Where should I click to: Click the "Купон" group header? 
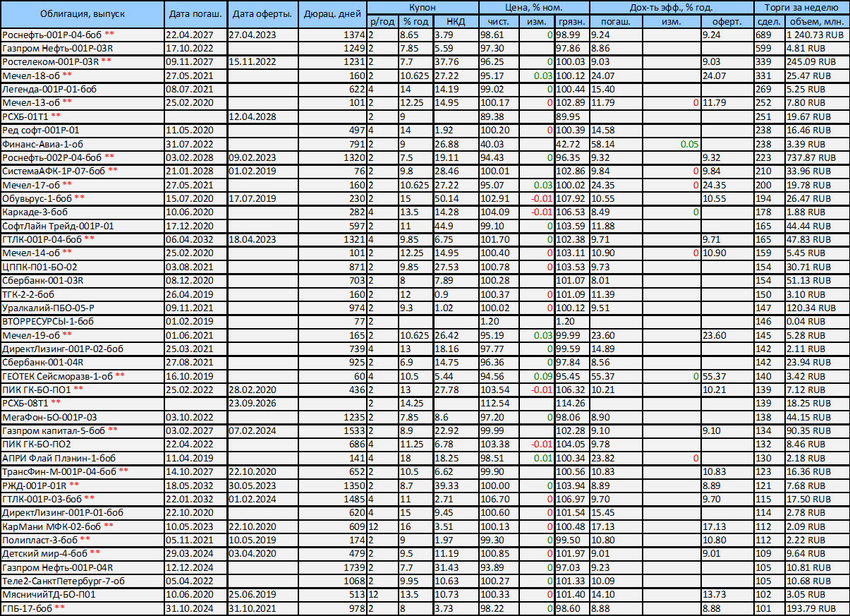[422, 7]
